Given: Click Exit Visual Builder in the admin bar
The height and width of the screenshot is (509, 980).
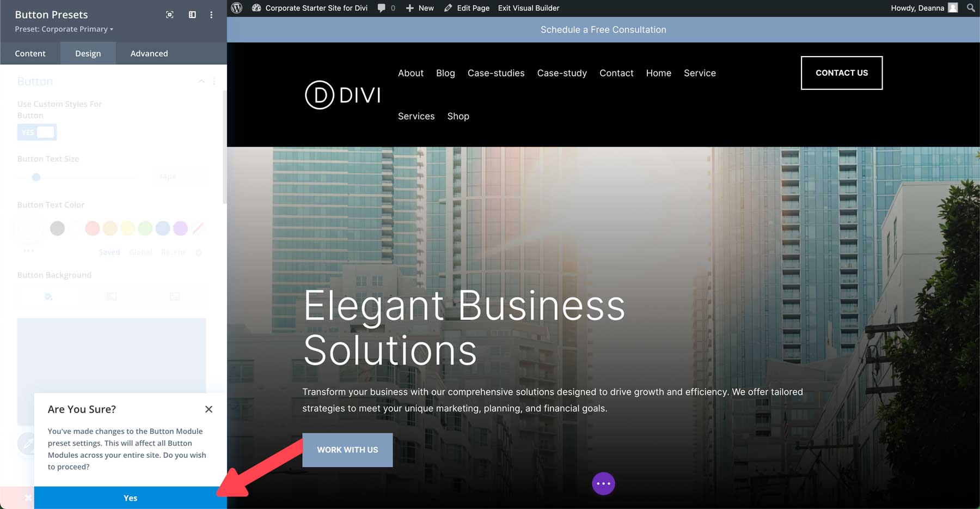Looking at the screenshot, I should pos(528,8).
